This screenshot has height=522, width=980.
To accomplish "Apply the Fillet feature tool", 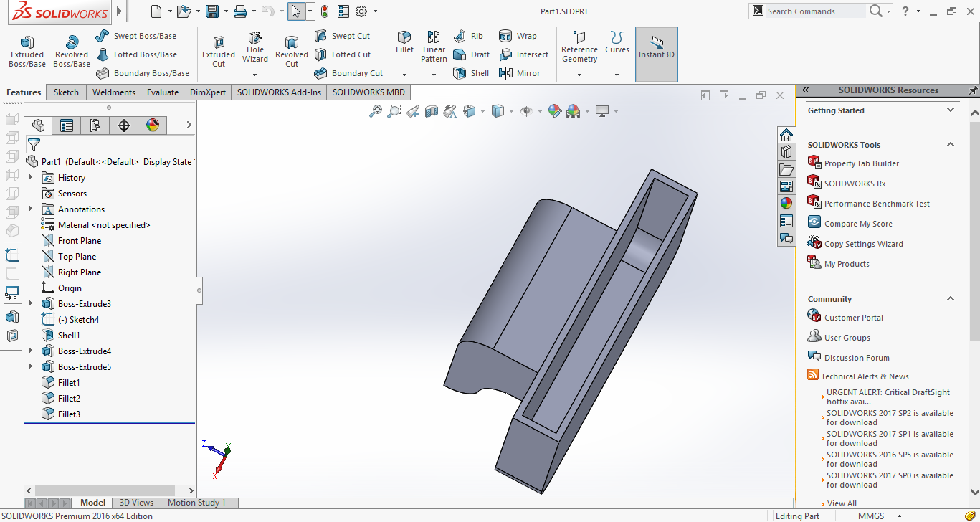I will (x=404, y=42).
